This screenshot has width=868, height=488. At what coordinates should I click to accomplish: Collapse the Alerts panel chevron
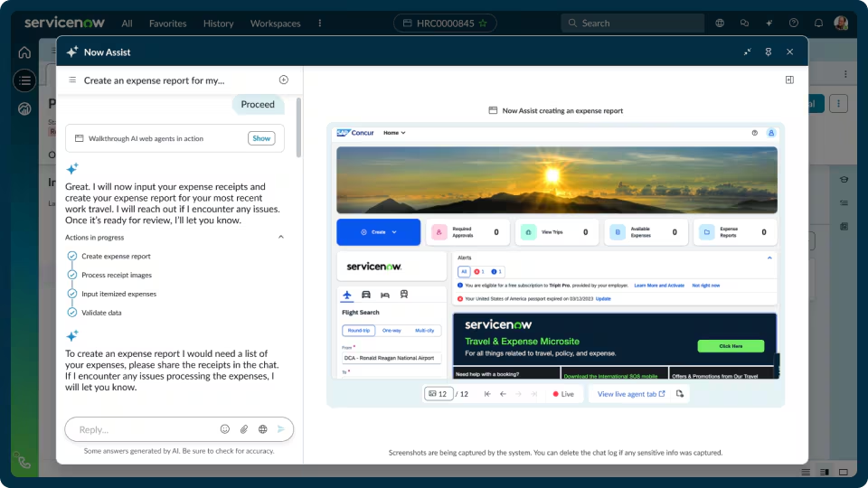769,258
